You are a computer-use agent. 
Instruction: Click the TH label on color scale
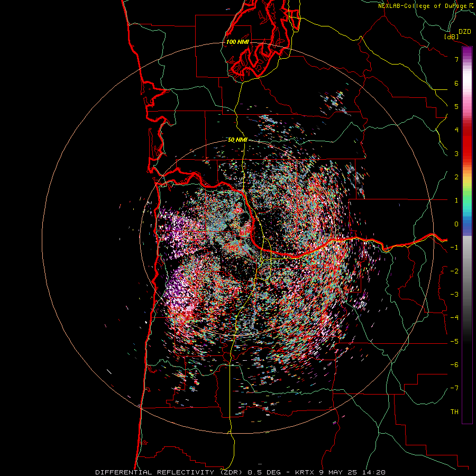[454, 411]
